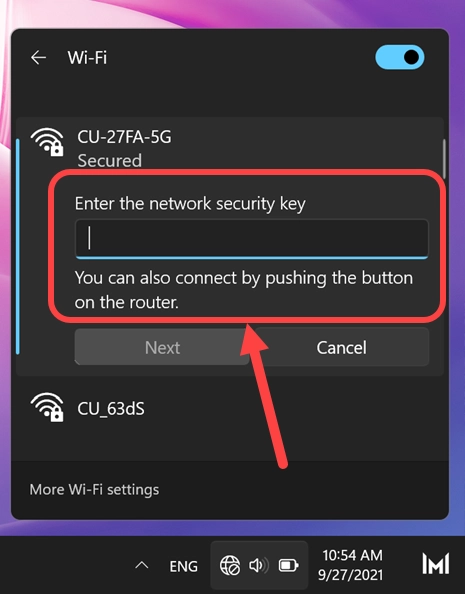The image size is (465, 594).
Task: Focus the network security key field
Action: pyautogui.click(x=252, y=239)
